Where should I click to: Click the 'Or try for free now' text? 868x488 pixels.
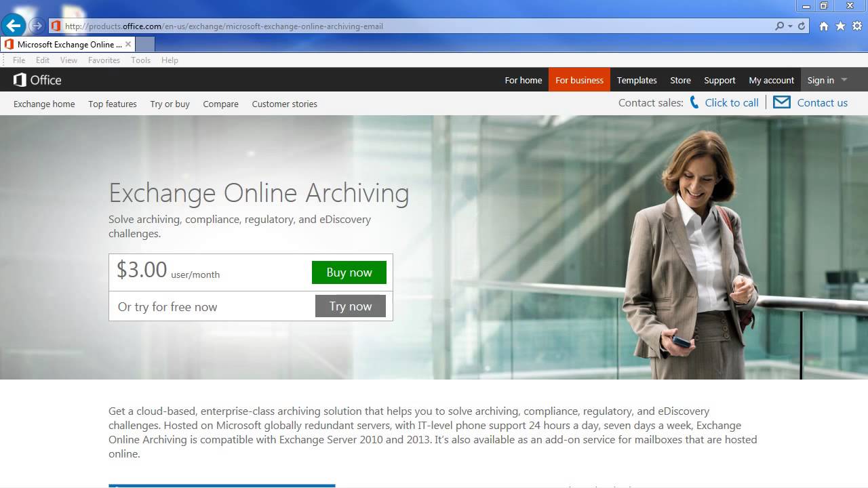point(167,307)
